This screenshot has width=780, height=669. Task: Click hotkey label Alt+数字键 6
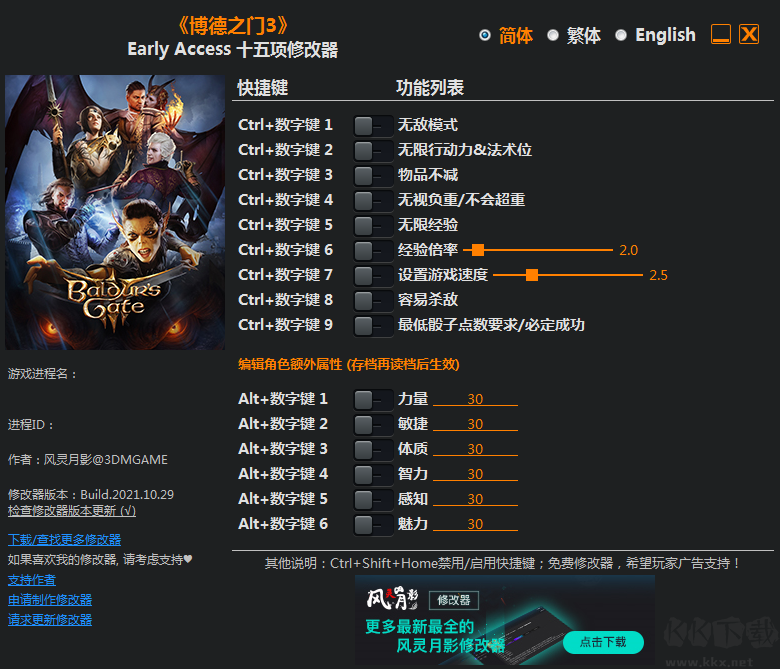pos(283,524)
